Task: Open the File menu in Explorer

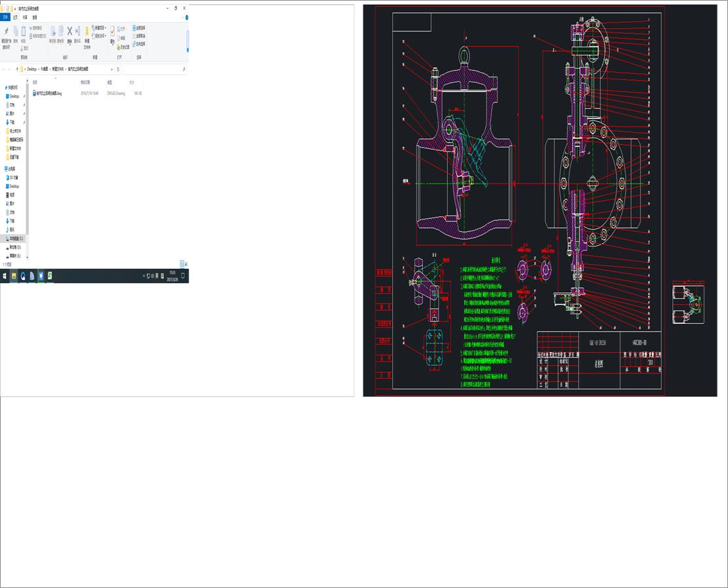Action: tap(5, 17)
